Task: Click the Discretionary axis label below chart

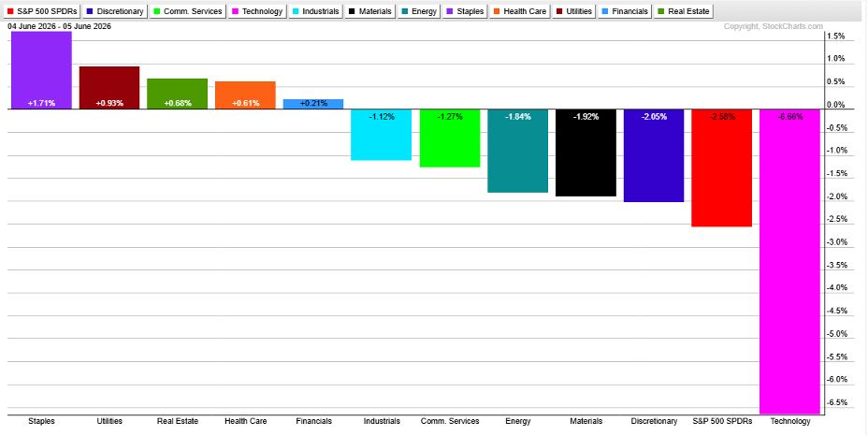Action: 654,421
